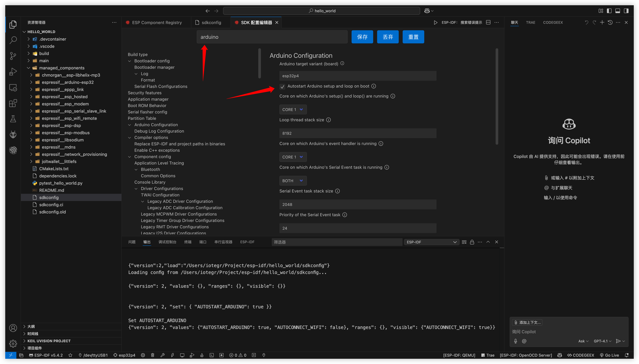The image size is (639, 364).
Task: Click the 重置 reset button
Action: coord(413,37)
